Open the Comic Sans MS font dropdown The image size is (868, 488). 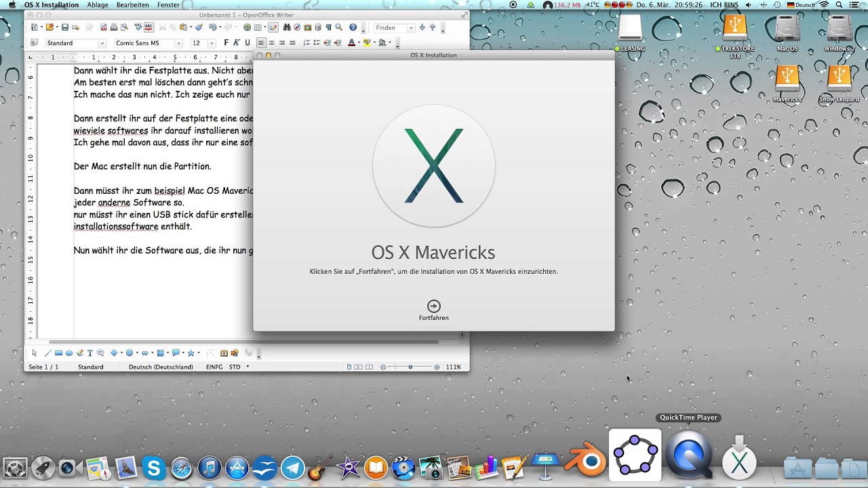[x=178, y=43]
